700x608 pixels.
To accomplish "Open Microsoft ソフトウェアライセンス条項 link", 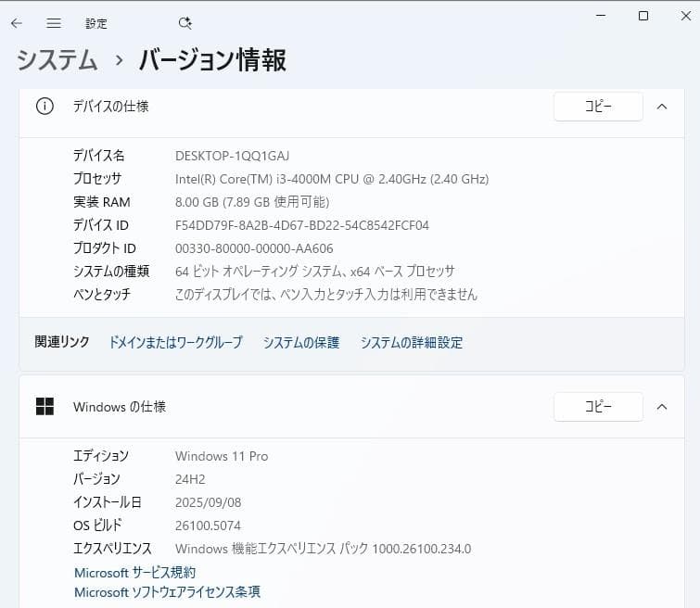I will [168, 592].
